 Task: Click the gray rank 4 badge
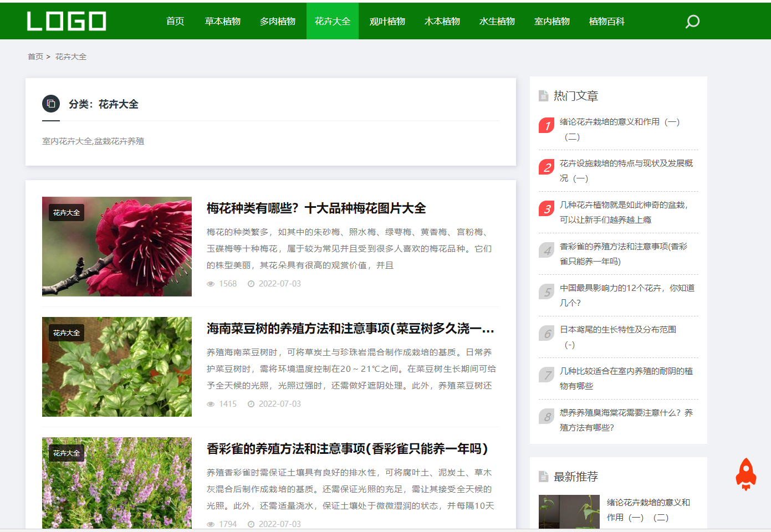pos(547,250)
